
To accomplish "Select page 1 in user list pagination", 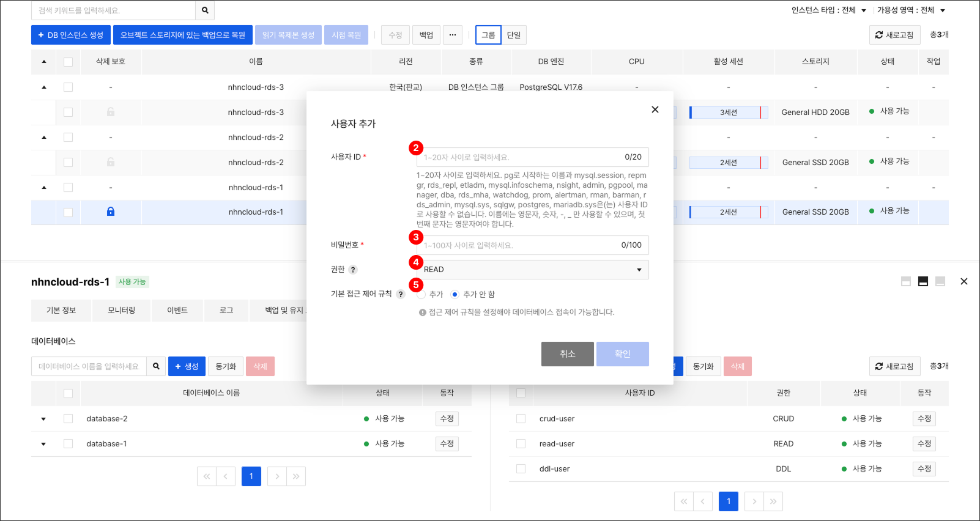I will pyautogui.click(x=729, y=501).
